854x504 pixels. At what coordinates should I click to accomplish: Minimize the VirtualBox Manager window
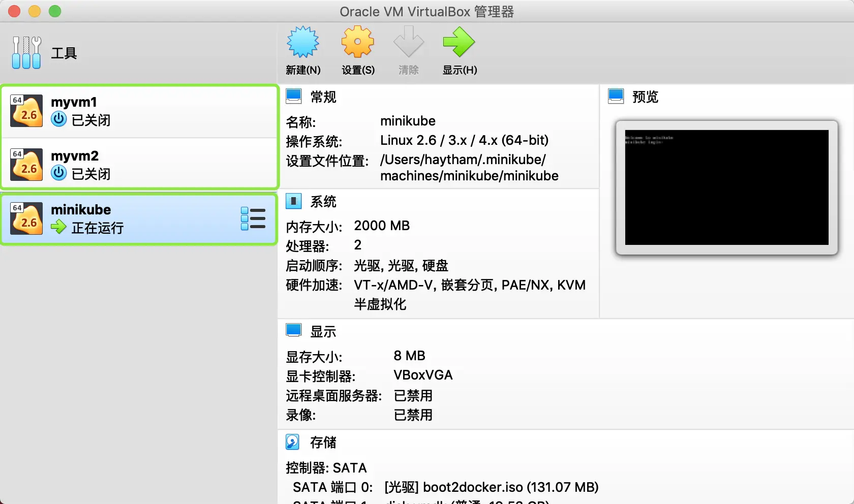click(x=35, y=11)
